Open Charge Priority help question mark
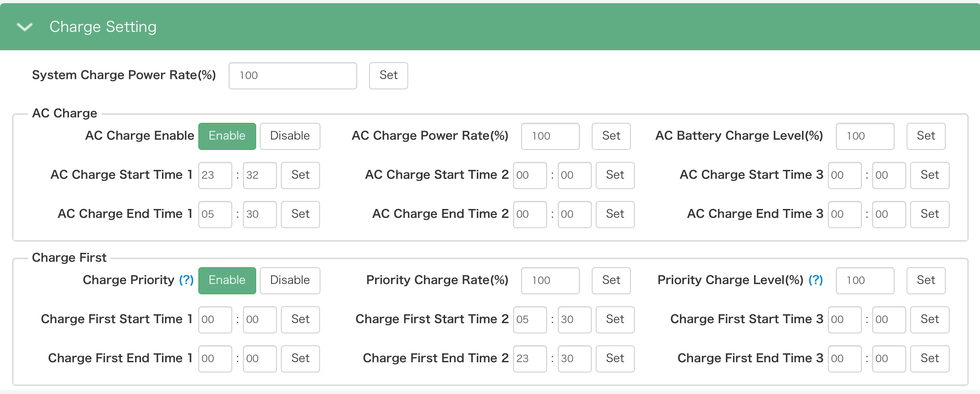Image resolution: width=980 pixels, height=394 pixels. tap(186, 280)
